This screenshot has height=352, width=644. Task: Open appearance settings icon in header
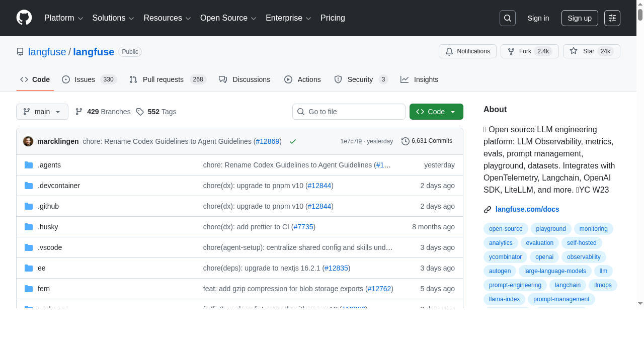click(x=612, y=18)
